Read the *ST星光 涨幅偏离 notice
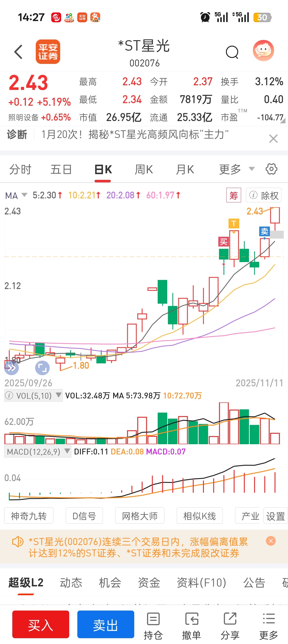The height and width of the screenshot is (644, 288). point(138,547)
